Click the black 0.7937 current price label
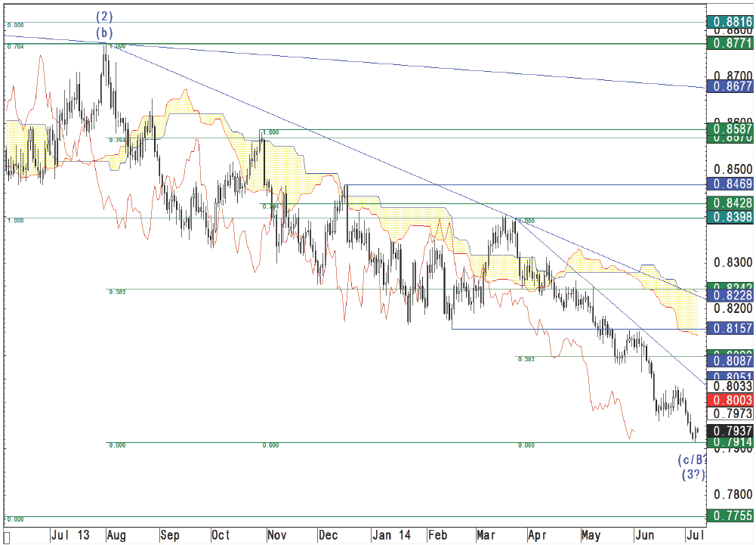 coord(730,430)
